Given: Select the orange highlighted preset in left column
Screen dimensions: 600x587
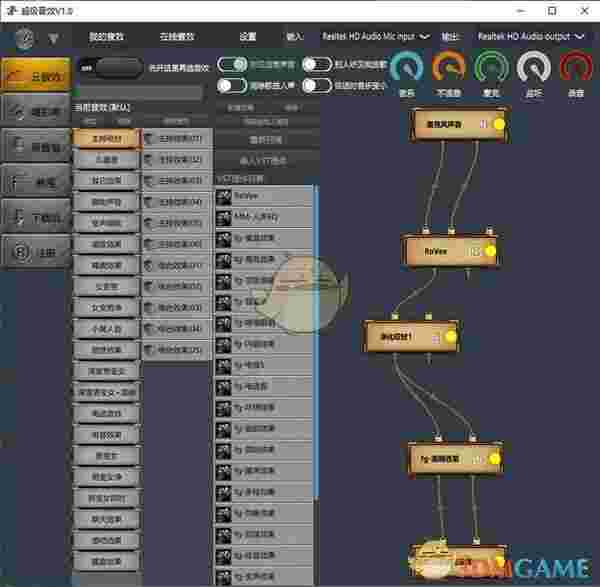Looking at the screenshot, I should pyautogui.click(x=106, y=139).
